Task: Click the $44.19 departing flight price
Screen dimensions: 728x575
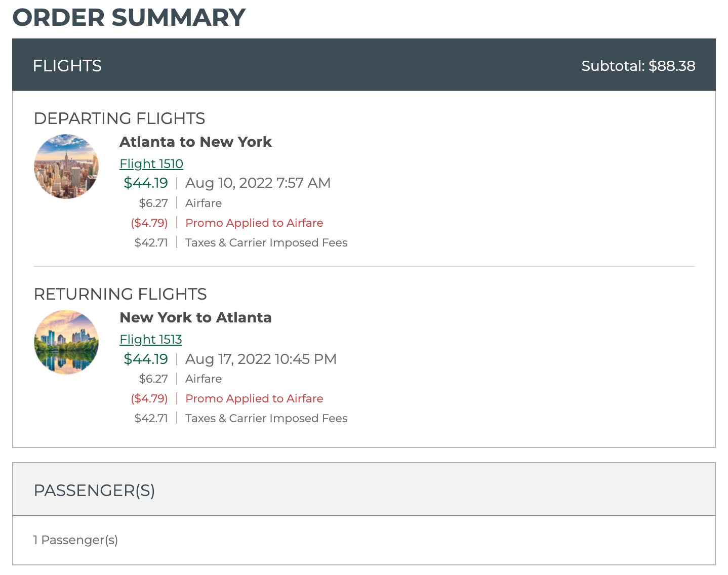Action: pyautogui.click(x=146, y=183)
